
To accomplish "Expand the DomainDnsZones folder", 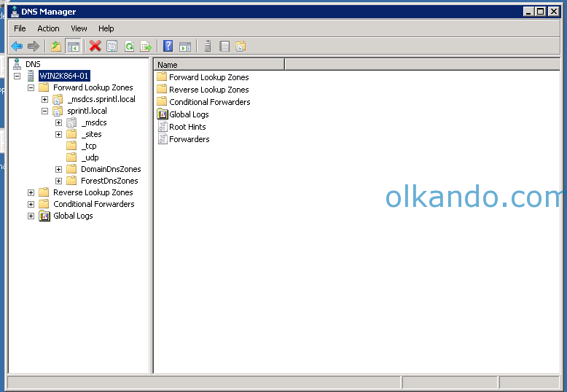I will click(x=58, y=169).
